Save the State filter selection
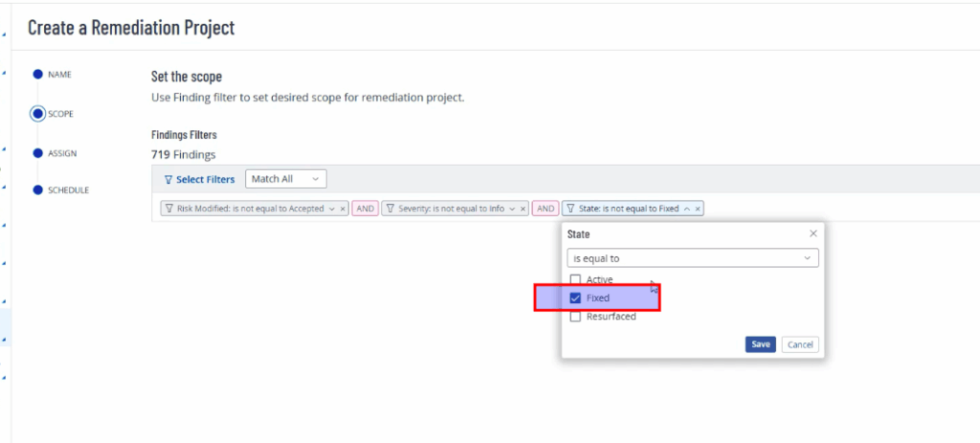Image resolution: width=980 pixels, height=443 pixels. [x=760, y=344]
